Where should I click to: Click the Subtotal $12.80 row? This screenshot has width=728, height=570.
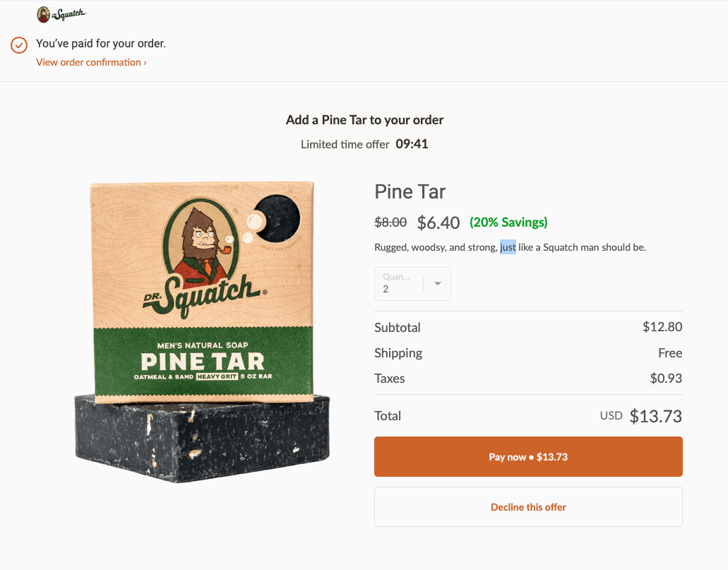coord(528,327)
